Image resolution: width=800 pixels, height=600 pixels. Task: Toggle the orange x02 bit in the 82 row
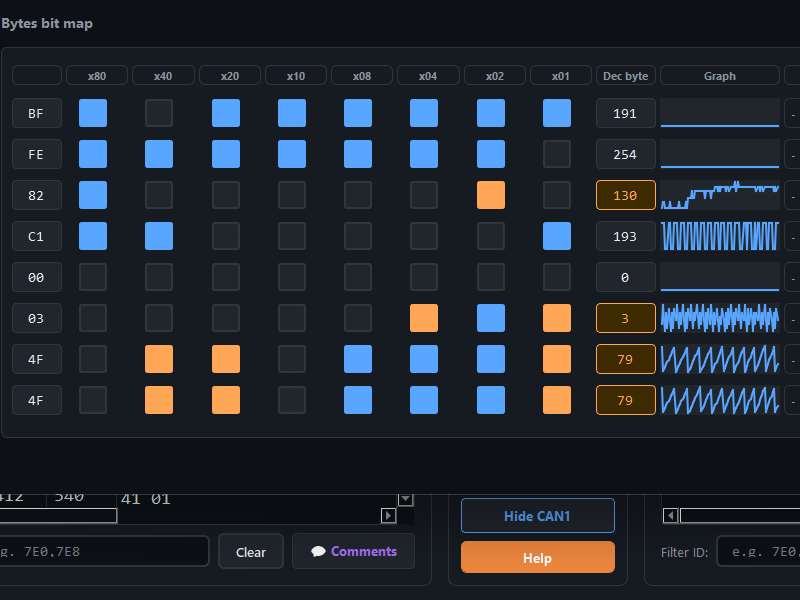pyautogui.click(x=491, y=195)
